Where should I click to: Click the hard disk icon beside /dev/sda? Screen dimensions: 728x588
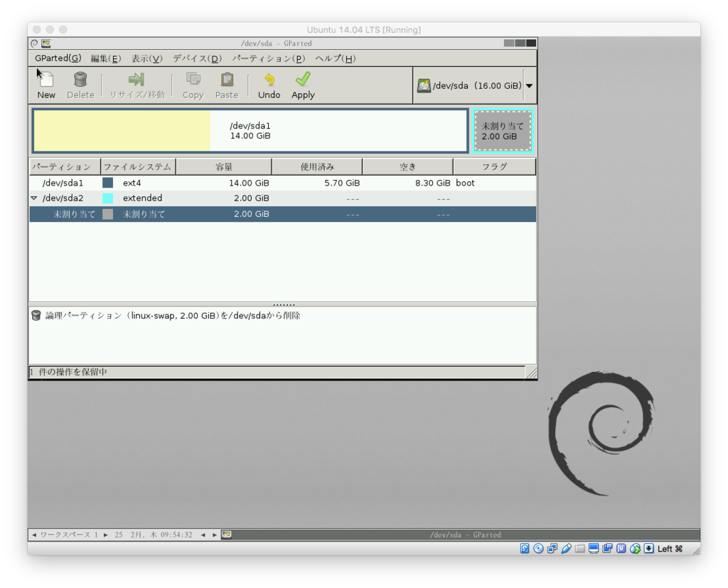coord(424,85)
